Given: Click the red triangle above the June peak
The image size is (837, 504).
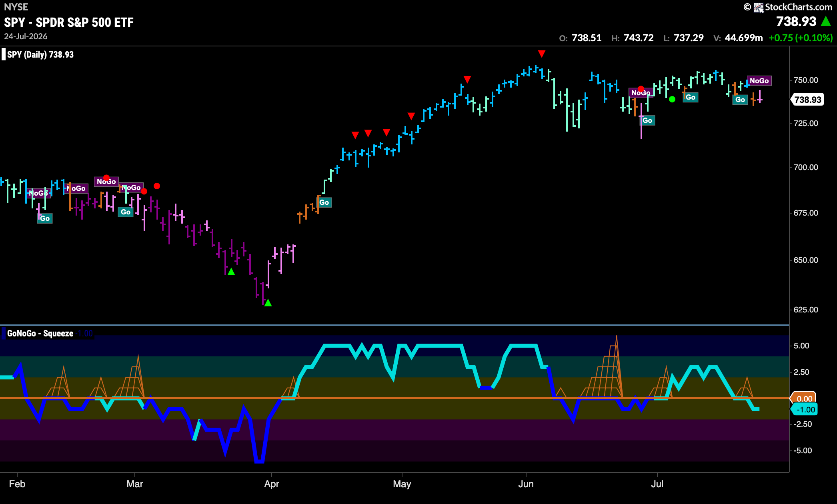Looking at the screenshot, I should tap(542, 54).
